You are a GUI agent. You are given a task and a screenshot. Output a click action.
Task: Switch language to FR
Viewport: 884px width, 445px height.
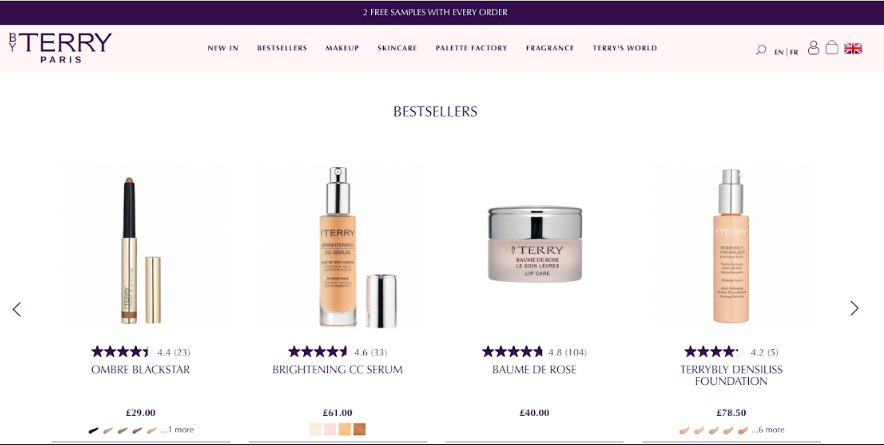794,52
